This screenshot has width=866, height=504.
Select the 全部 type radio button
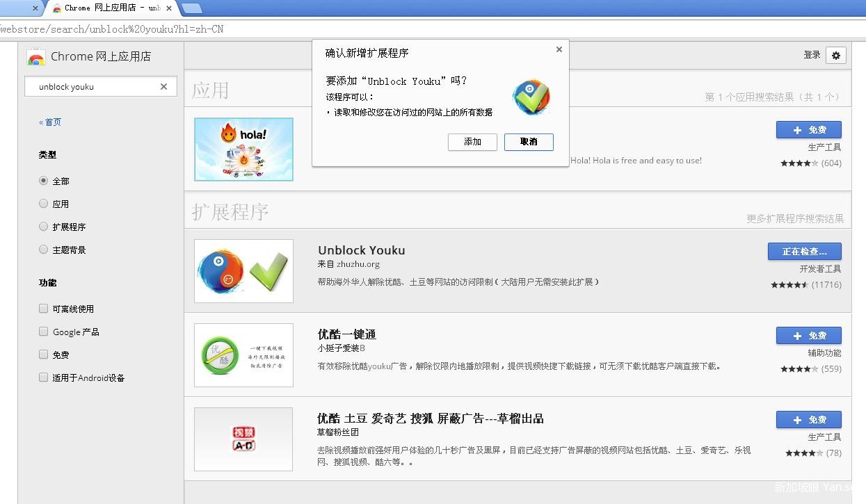coord(44,181)
